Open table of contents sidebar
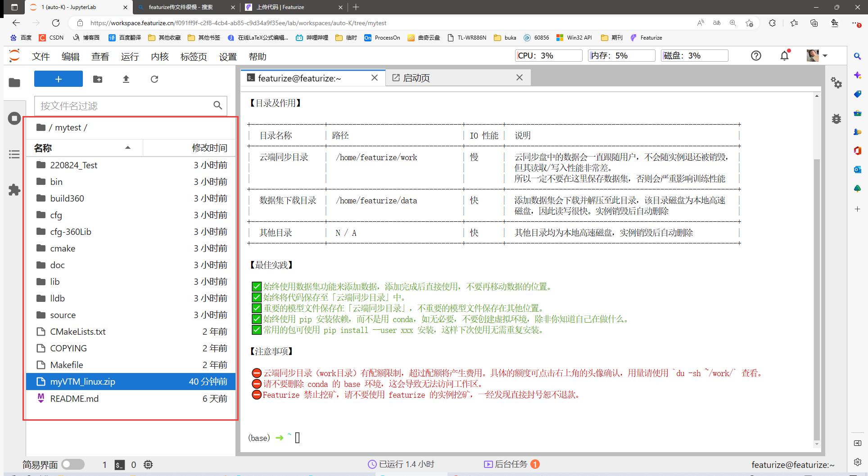The height and width of the screenshot is (476, 868). coord(14,154)
